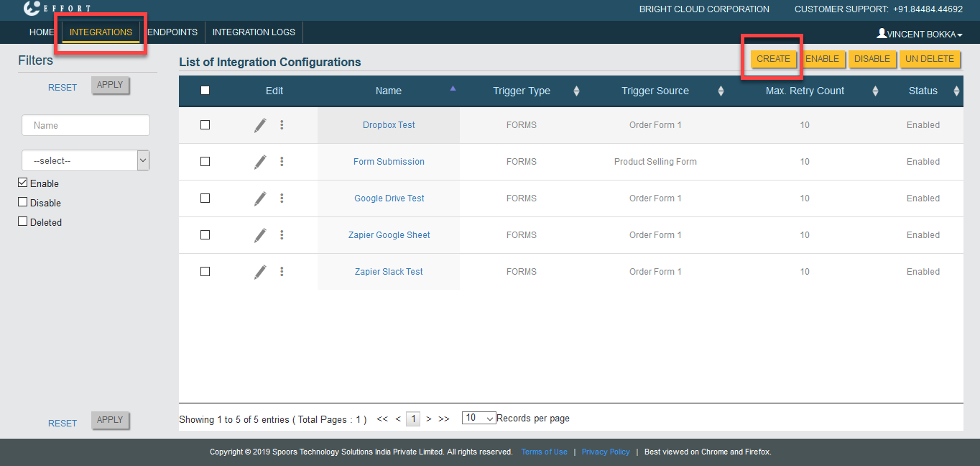Check the Deleted filter checkbox
980x466 pixels.
23,221
